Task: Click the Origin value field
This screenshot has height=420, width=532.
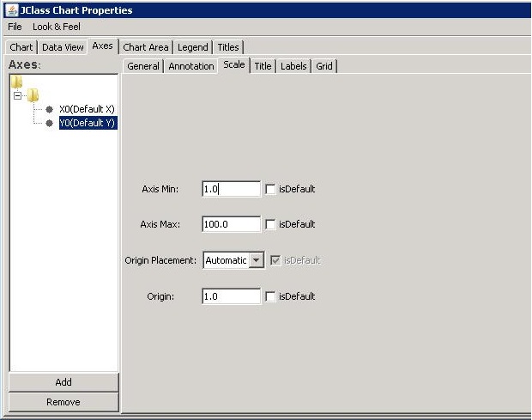Action: [232, 296]
